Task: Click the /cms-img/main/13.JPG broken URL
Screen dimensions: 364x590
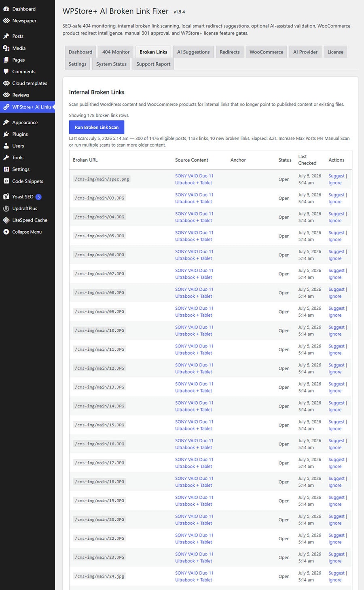Action: (99, 387)
